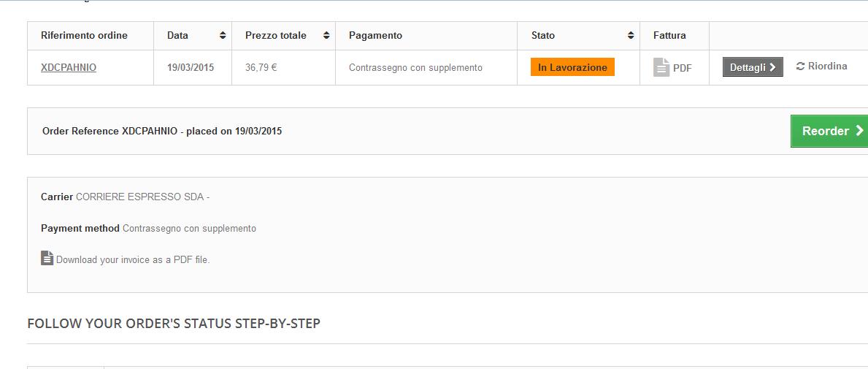Click the Riordina link text
This screenshot has height=369, width=868.
click(x=827, y=66)
